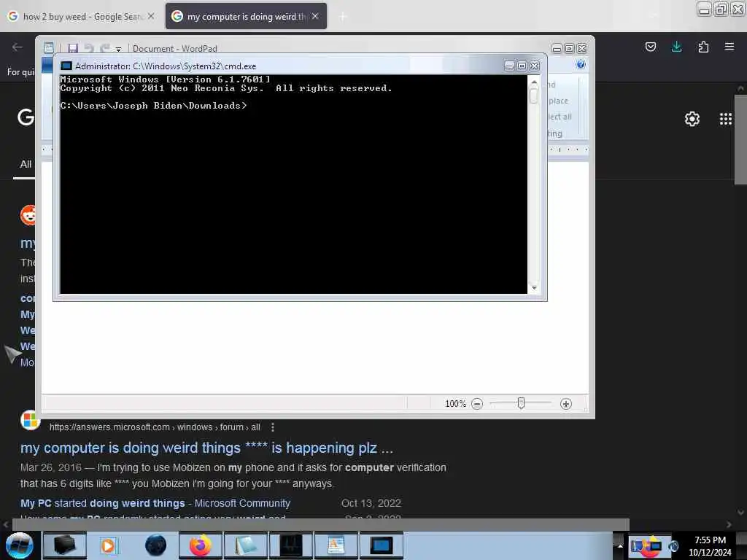
Task: Maximize the cmd.exe window
Action: click(x=522, y=66)
